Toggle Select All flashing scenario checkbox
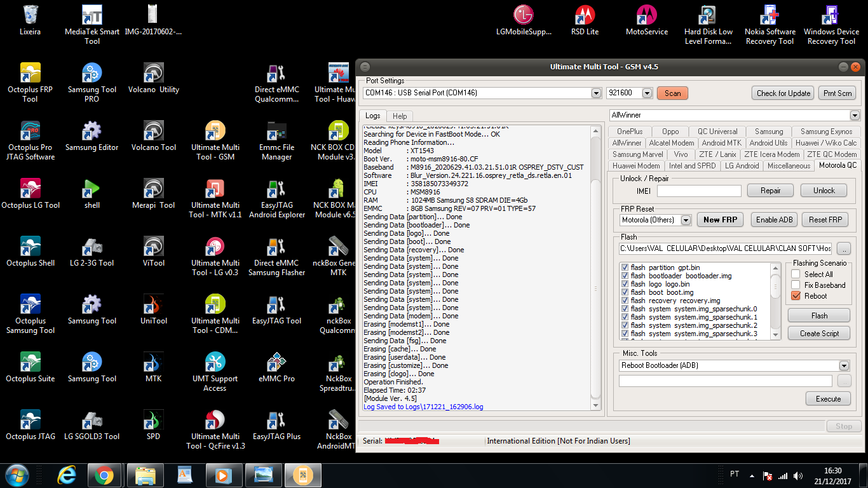868x488 pixels. pyautogui.click(x=796, y=274)
